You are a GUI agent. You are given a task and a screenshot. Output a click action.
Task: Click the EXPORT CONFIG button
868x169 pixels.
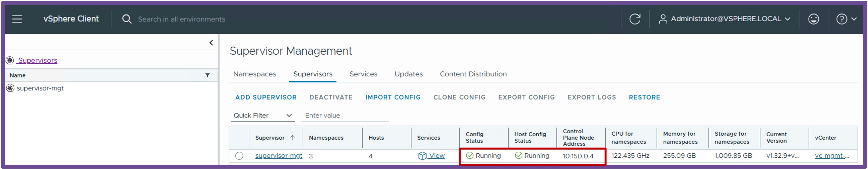pos(526,98)
